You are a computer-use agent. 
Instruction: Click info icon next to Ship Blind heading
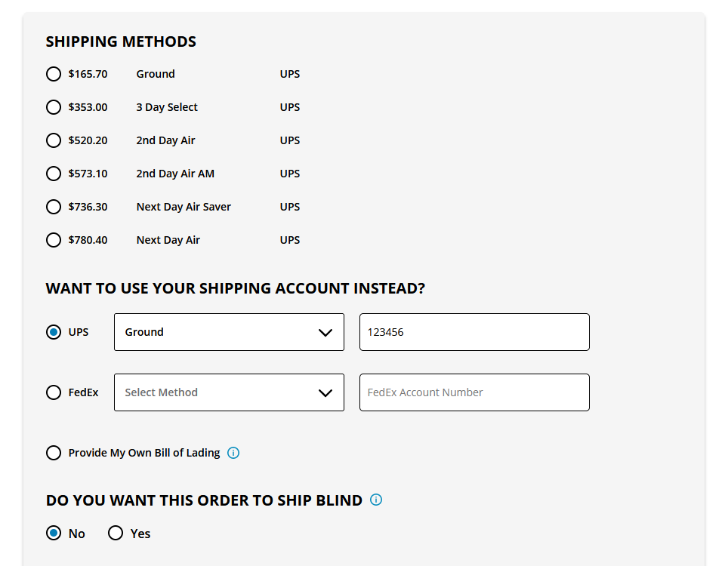click(x=376, y=500)
